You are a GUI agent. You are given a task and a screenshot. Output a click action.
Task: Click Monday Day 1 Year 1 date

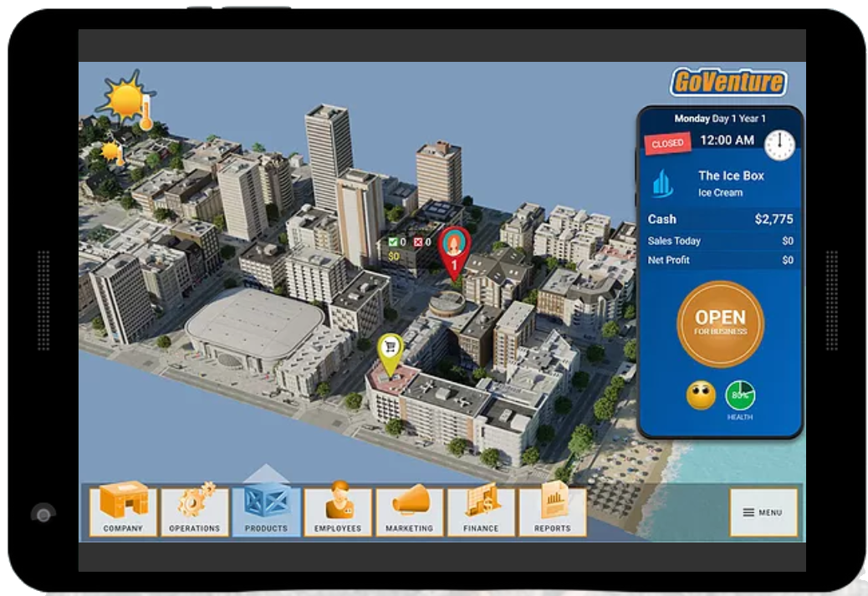pyautogui.click(x=720, y=119)
